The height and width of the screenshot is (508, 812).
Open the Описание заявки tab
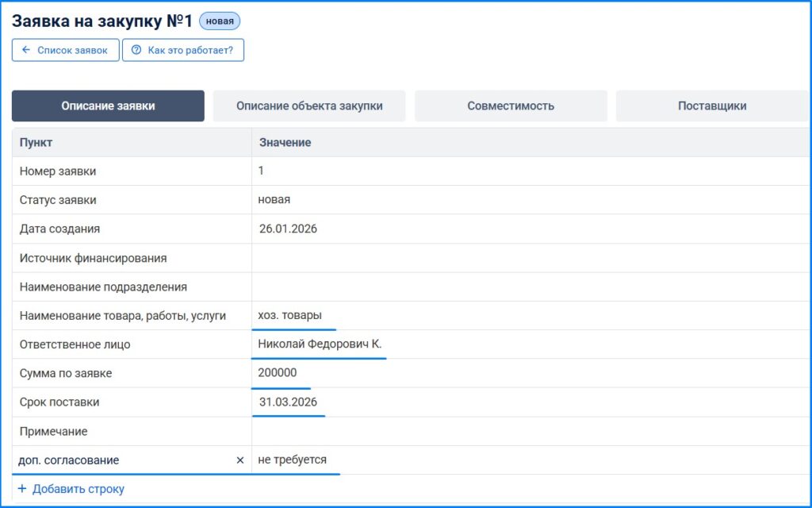pos(108,106)
